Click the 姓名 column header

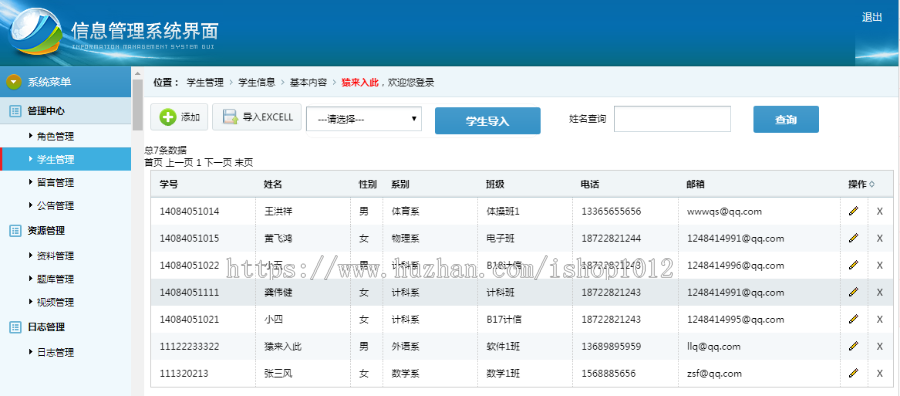[x=273, y=184]
